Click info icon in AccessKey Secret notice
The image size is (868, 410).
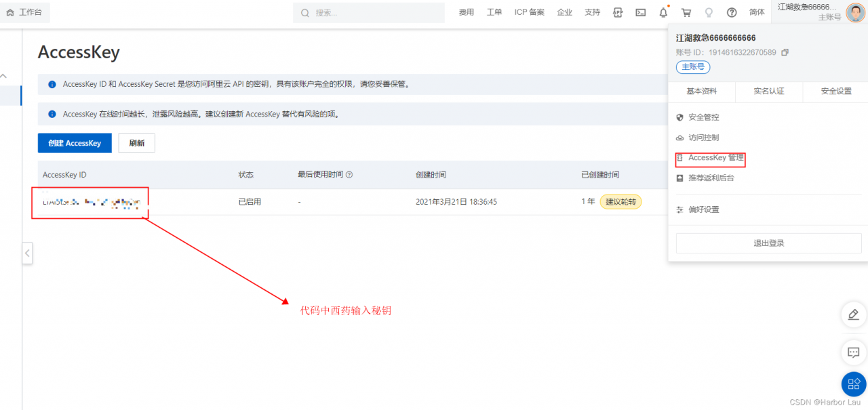pos(52,85)
